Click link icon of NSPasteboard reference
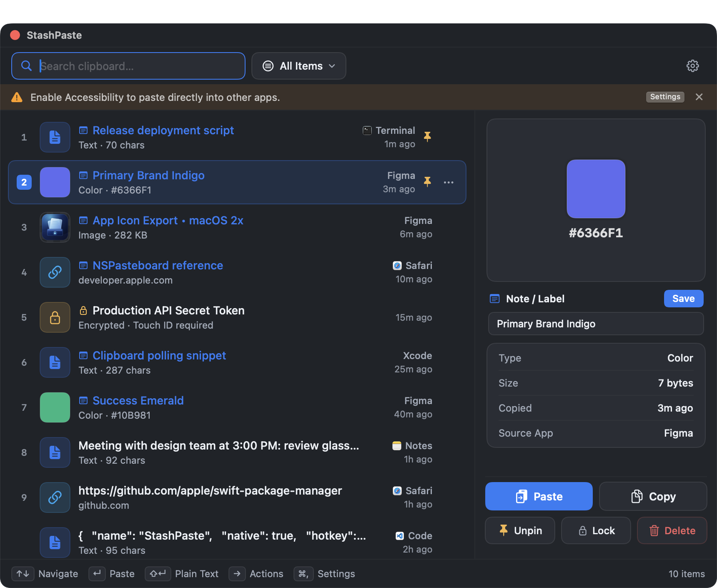 click(55, 272)
